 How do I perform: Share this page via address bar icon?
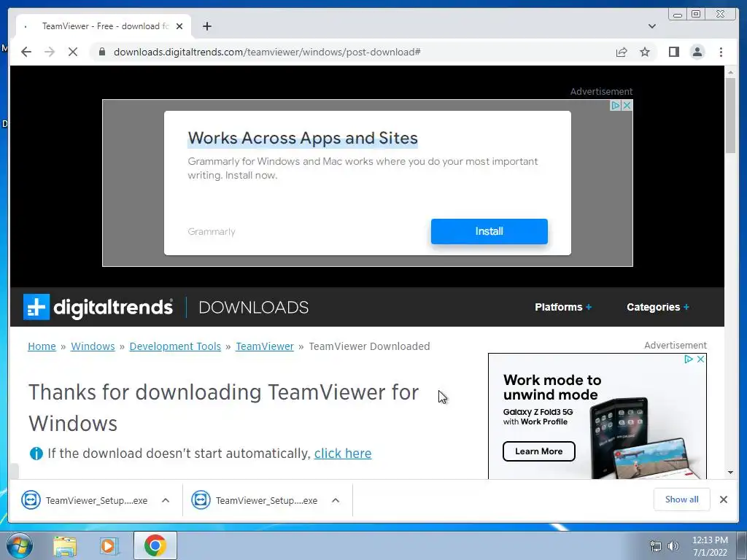pos(622,52)
